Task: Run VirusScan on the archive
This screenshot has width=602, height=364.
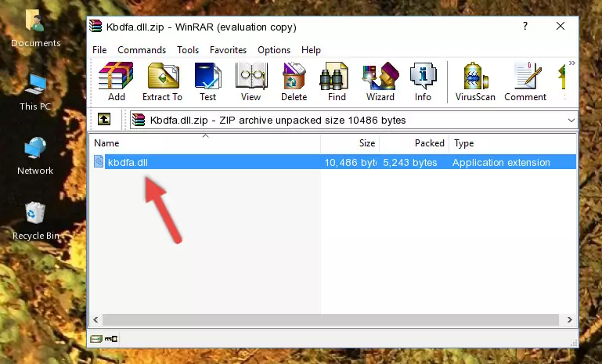Action: 475,81
